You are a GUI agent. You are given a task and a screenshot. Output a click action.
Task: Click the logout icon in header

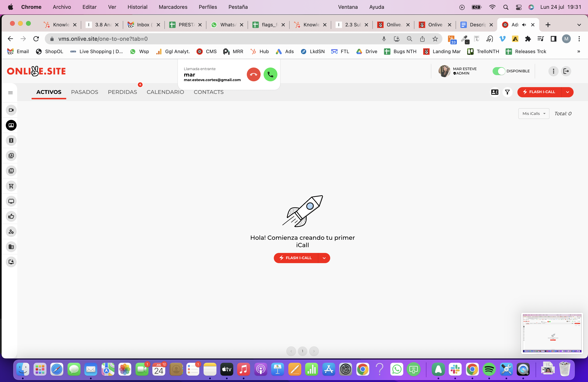click(x=566, y=71)
